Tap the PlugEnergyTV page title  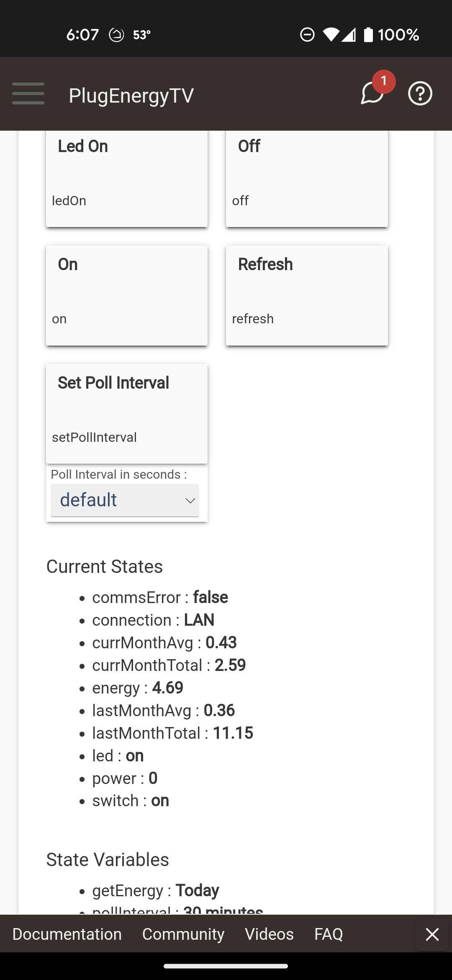(x=131, y=95)
